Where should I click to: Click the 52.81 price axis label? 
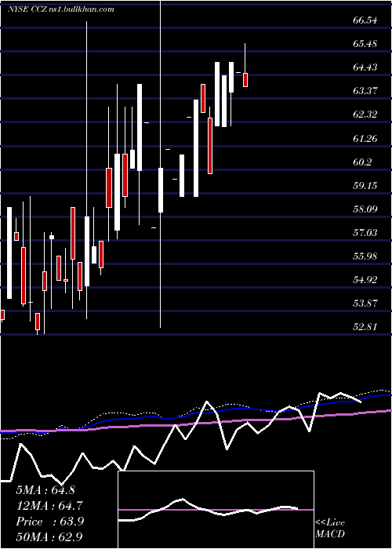(365, 327)
